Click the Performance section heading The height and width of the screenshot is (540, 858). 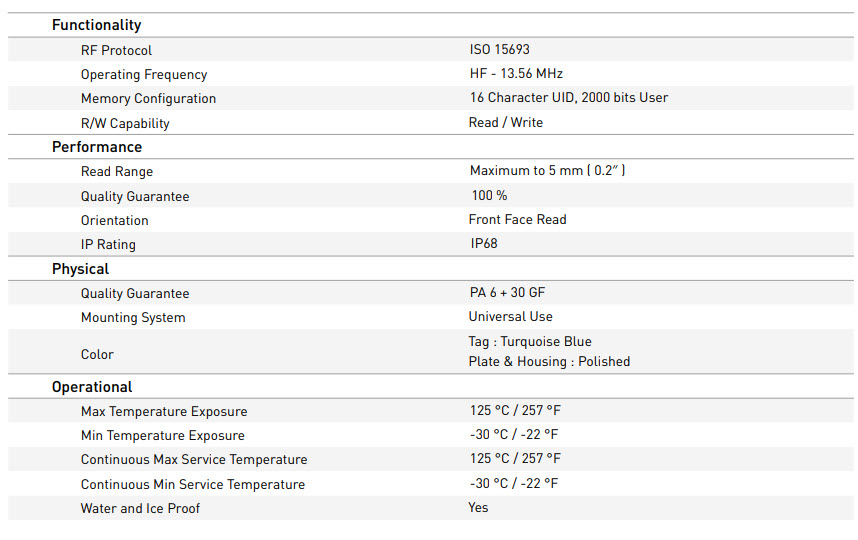pyautogui.click(x=97, y=147)
